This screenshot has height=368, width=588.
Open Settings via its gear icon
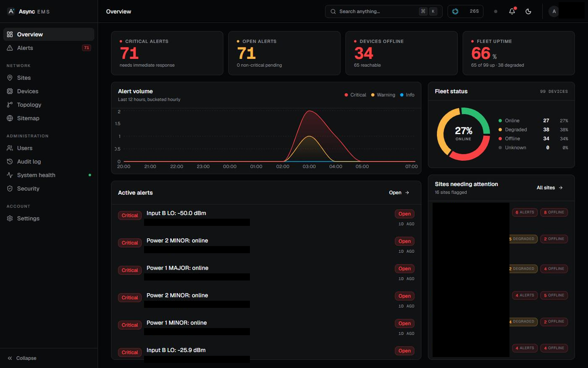click(10, 218)
